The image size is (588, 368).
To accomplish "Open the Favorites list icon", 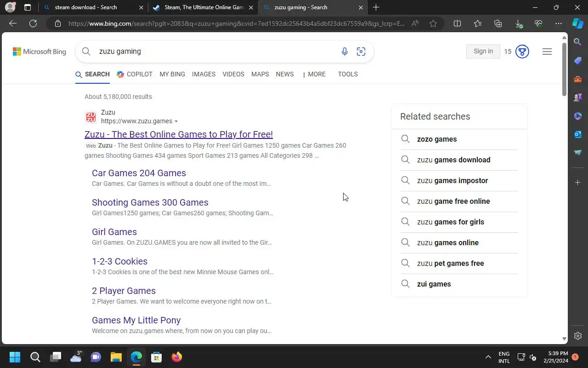I will [x=478, y=23].
